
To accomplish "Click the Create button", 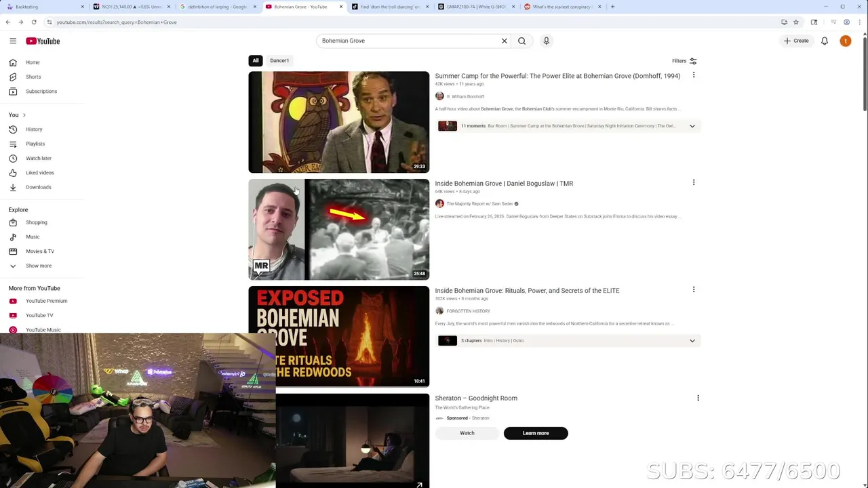I will click(x=796, y=41).
